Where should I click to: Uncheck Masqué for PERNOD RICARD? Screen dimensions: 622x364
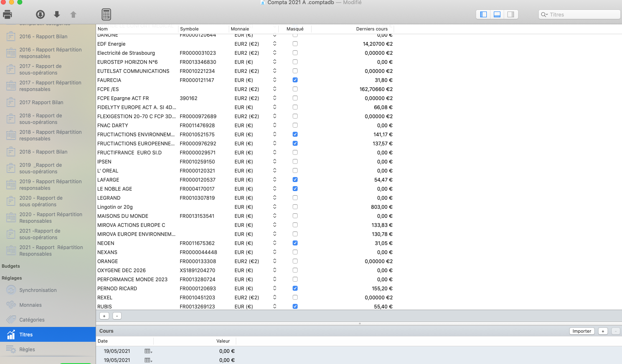(x=295, y=288)
